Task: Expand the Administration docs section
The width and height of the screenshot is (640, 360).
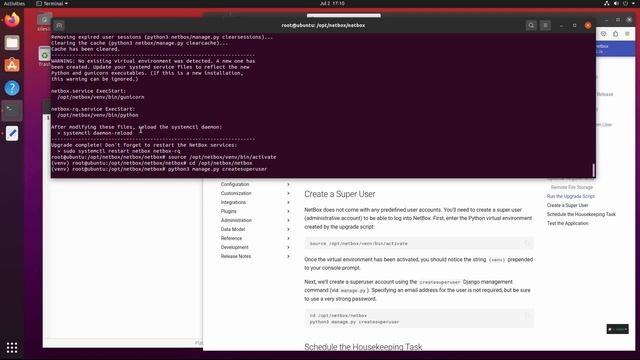Action: coord(288,220)
